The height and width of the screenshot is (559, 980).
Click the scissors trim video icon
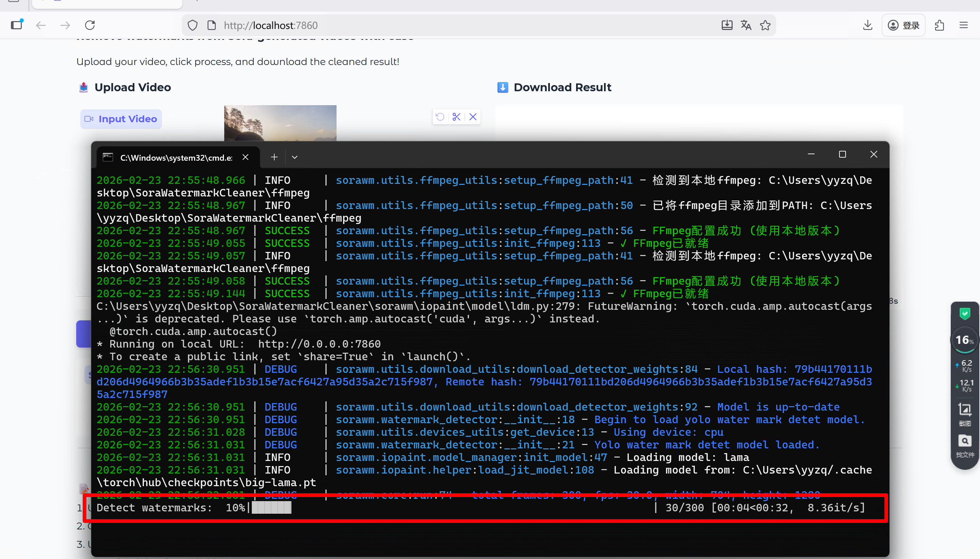[x=456, y=117]
